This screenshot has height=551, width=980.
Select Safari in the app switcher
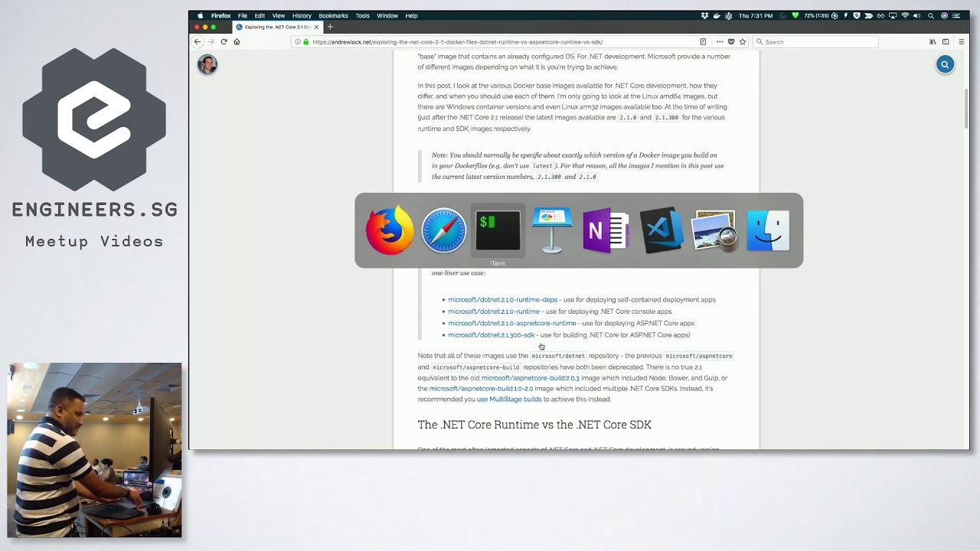pos(444,230)
